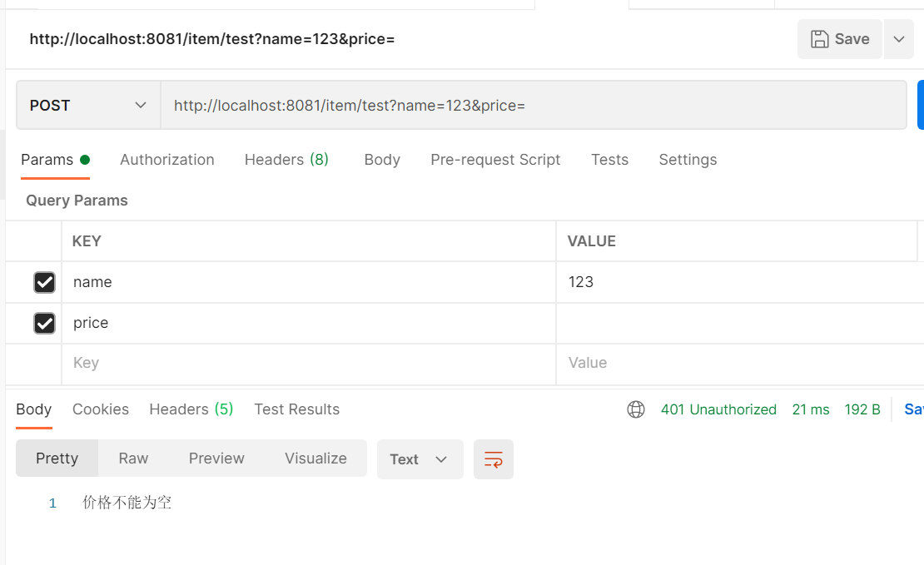Switch to the request Body tab
This screenshot has height=565, width=924.
coord(382,160)
